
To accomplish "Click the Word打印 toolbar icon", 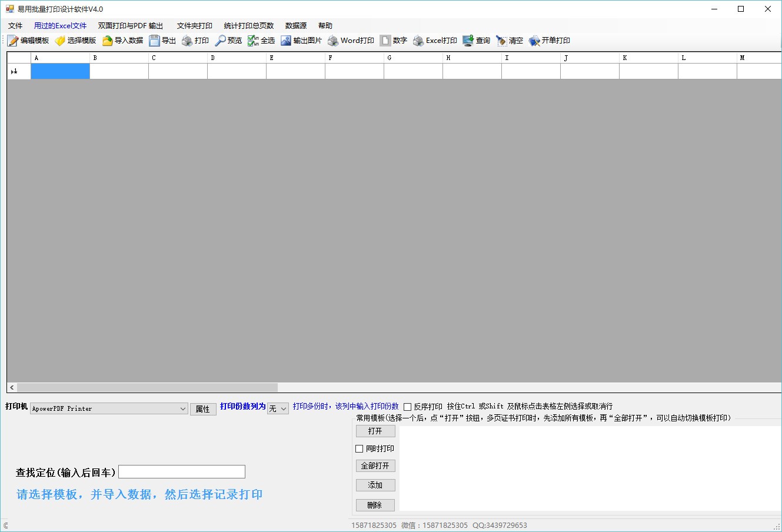I will [x=333, y=41].
